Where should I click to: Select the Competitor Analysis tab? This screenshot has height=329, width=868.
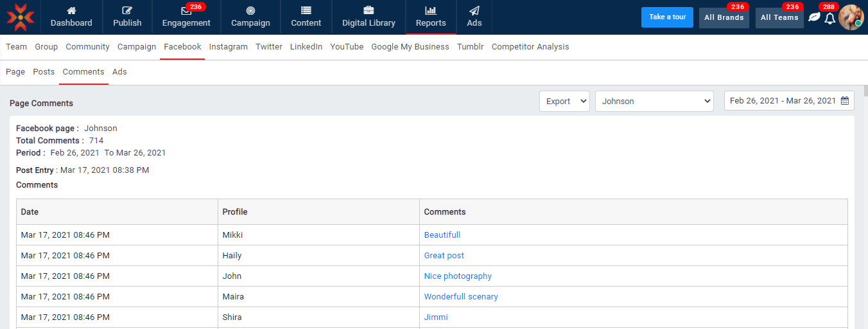point(530,47)
